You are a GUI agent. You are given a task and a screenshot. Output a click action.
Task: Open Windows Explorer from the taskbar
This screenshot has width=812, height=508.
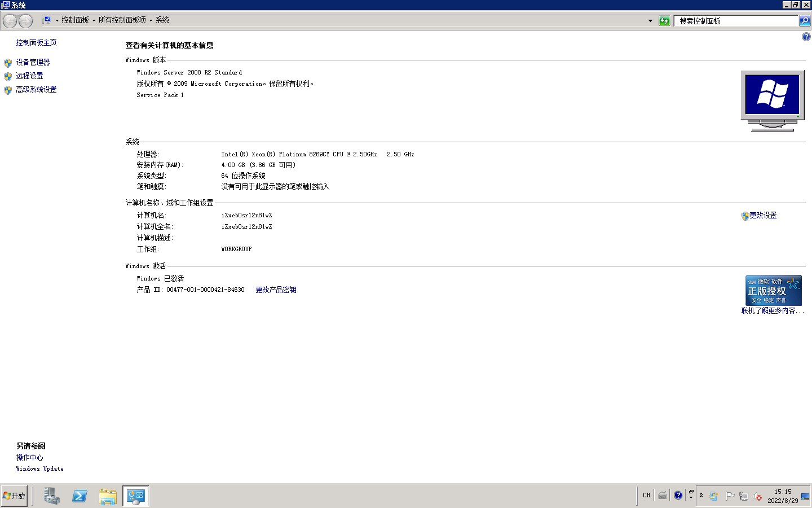[x=107, y=496]
